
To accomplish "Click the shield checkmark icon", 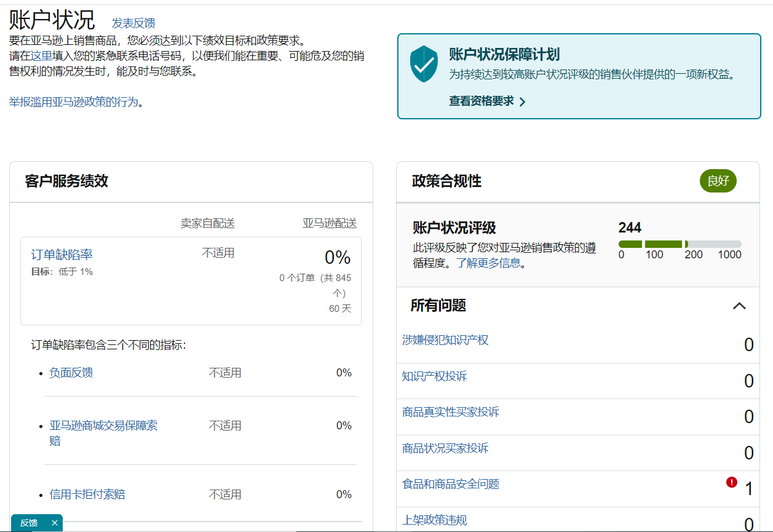I will point(424,64).
